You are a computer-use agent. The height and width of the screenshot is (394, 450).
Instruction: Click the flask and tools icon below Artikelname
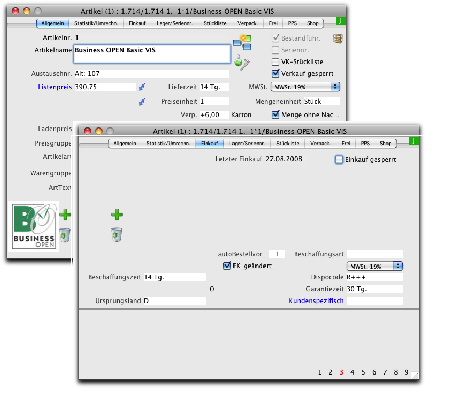point(242,62)
